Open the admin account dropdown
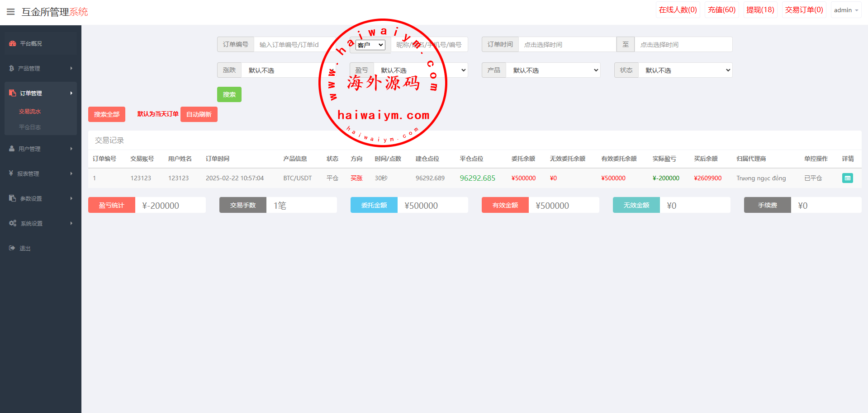 [x=845, y=10]
